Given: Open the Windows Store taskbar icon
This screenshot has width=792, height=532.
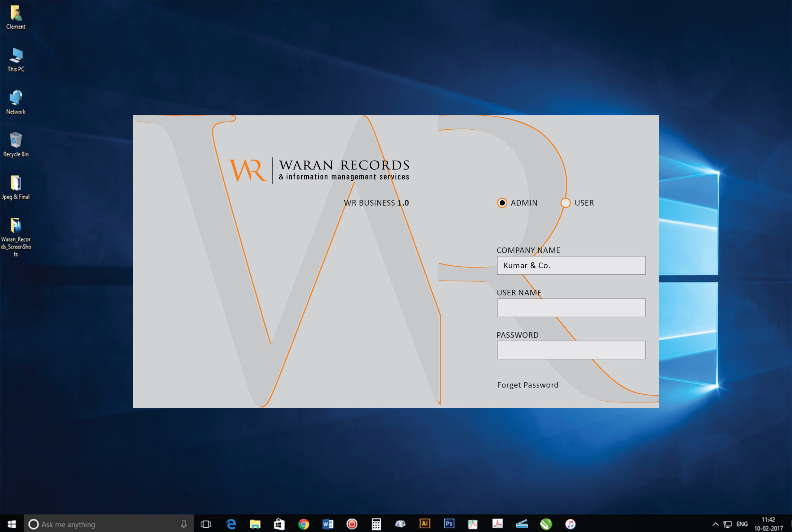Looking at the screenshot, I should (x=279, y=524).
